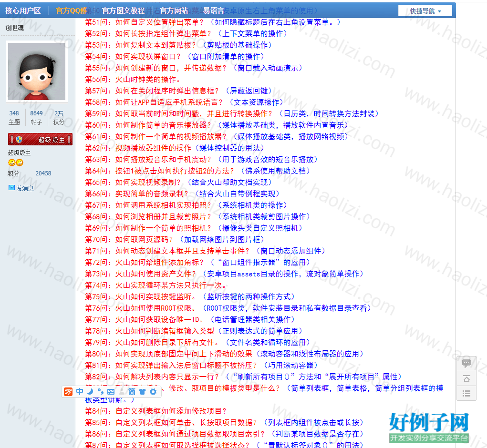
Task: Open the 官方图文教程 nav item
Action: (x=124, y=10)
